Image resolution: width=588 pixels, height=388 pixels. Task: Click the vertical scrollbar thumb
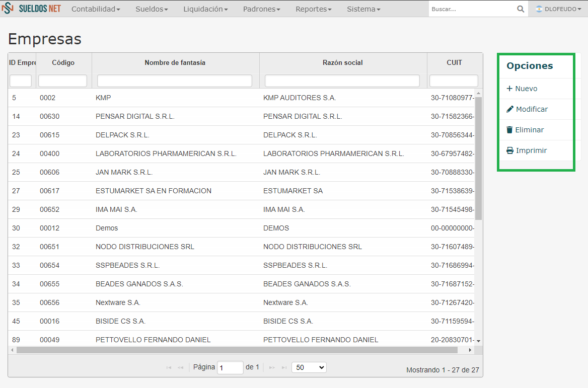(478, 158)
